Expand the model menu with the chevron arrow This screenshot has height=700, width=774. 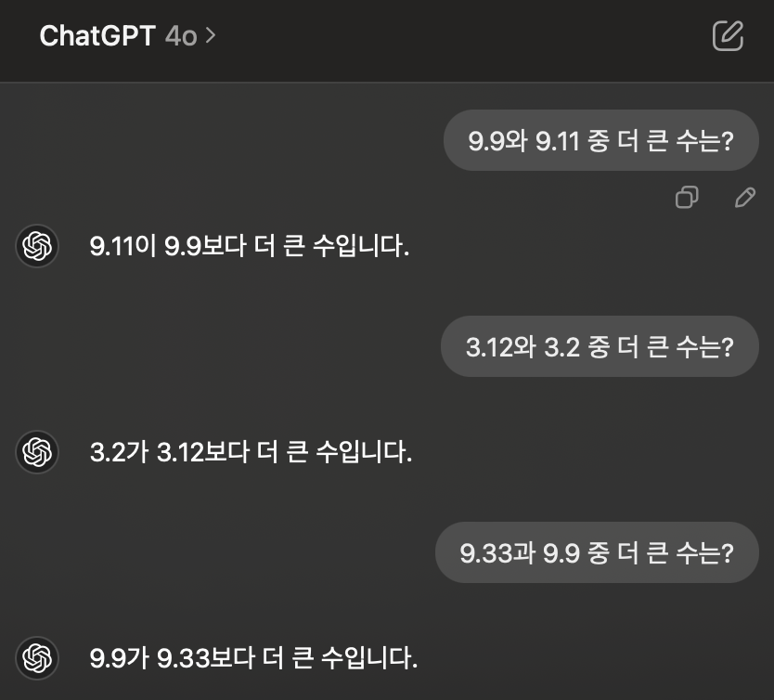211,35
